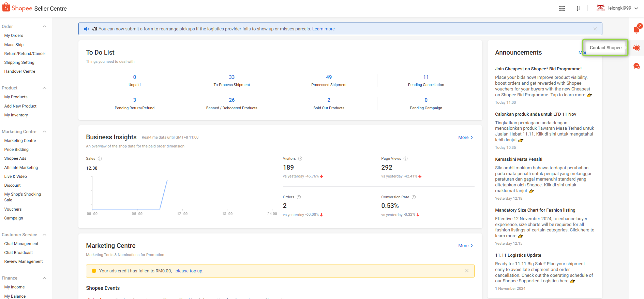Open the seller education book icon
The height and width of the screenshot is (299, 644).
[x=577, y=8]
